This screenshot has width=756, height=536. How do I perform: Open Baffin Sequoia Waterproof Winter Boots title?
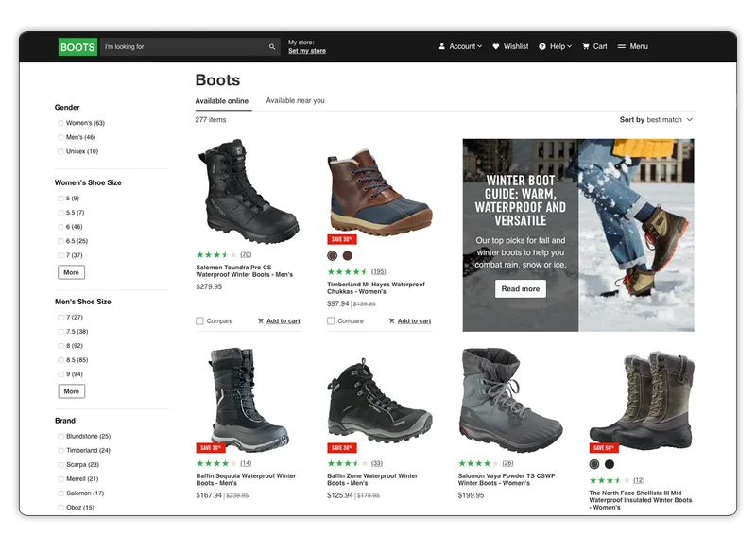click(246, 479)
